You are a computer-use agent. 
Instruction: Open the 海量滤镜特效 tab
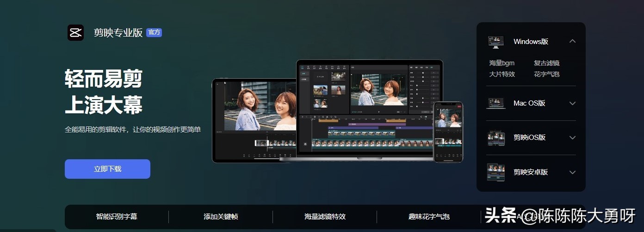[x=325, y=217]
